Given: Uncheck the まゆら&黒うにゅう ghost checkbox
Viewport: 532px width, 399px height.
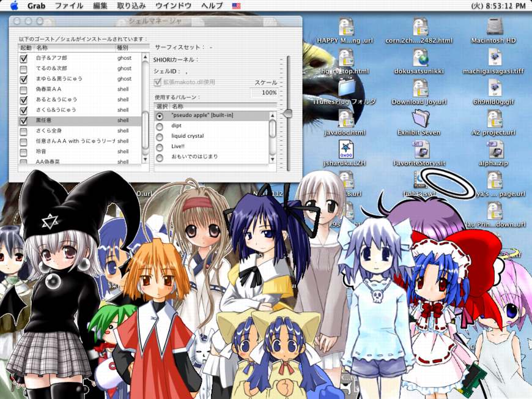Looking at the screenshot, I should [x=23, y=79].
